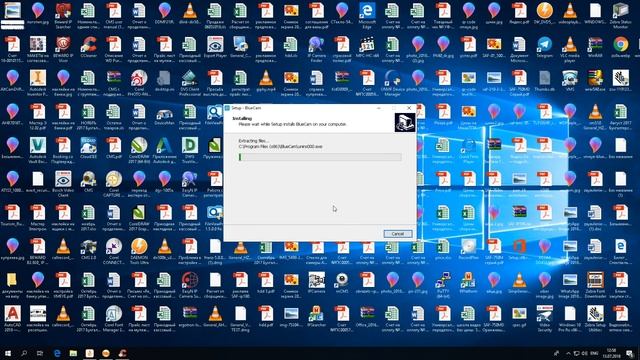Show hidden system tray icons
The width and height of the screenshot is (640, 360).
(x=568, y=353)
